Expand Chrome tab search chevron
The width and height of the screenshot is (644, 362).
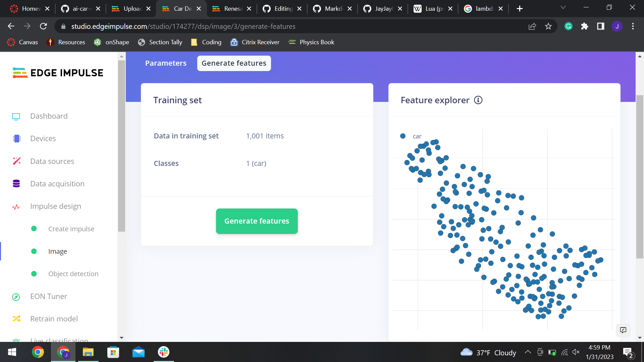click(x=563, y=8)
